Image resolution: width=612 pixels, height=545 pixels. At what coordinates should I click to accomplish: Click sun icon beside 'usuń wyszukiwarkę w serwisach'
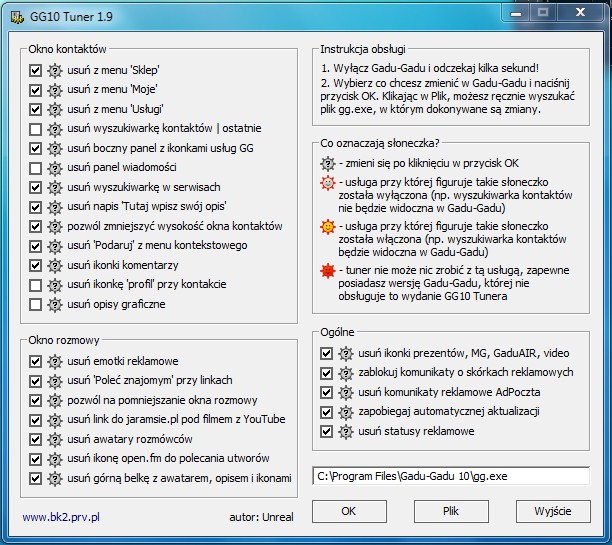(x=55, y=187)
